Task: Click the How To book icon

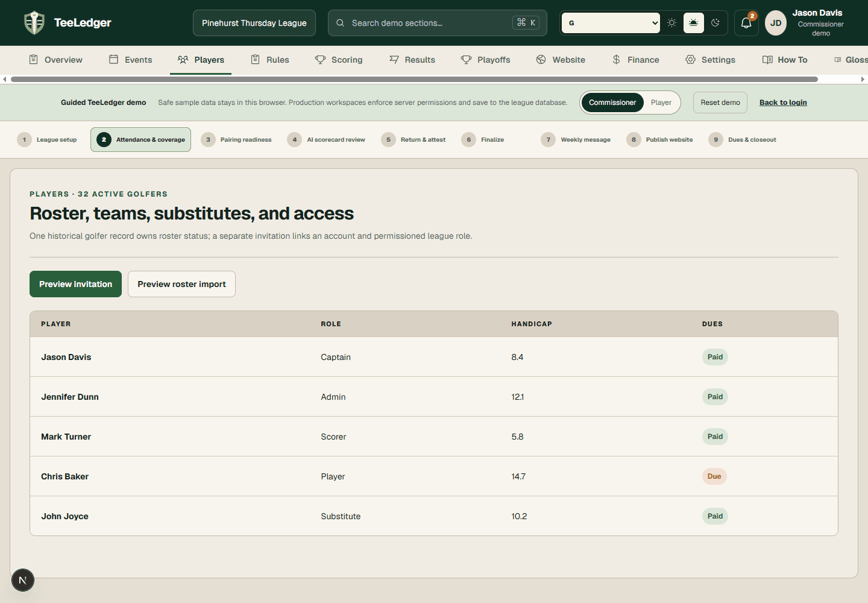Action: (x=767, y=60)
